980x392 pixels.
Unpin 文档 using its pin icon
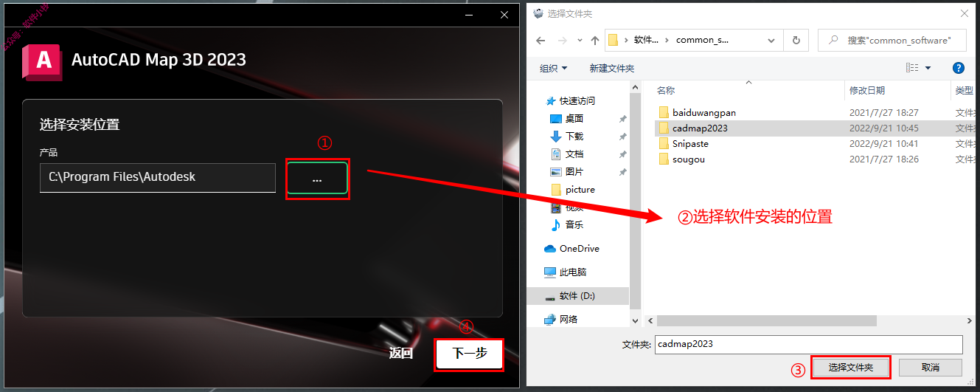click(623, 154)
